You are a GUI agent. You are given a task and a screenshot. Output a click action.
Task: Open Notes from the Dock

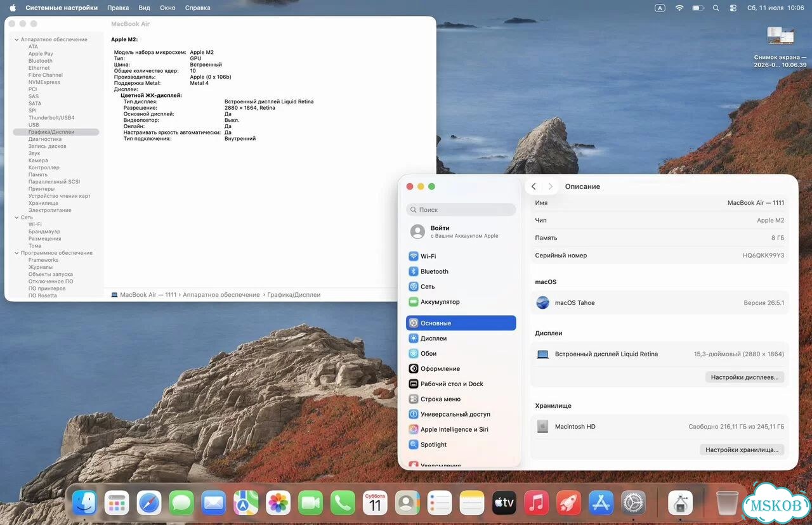coord(472,503)
